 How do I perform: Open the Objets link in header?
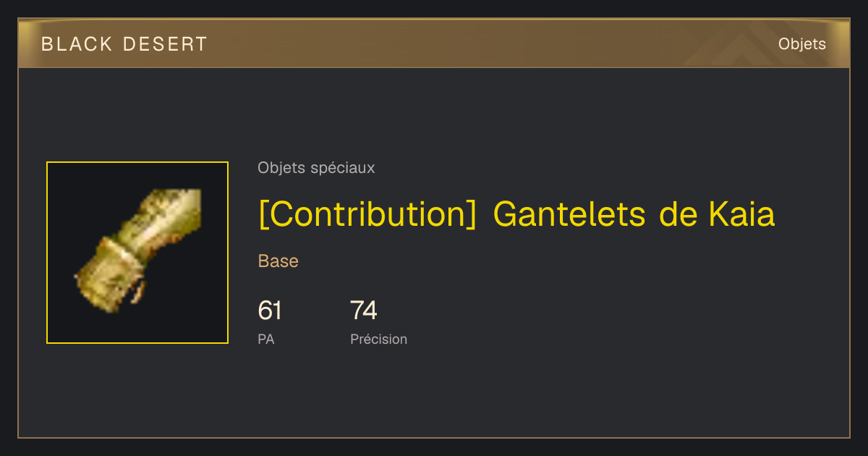(801, 44)
